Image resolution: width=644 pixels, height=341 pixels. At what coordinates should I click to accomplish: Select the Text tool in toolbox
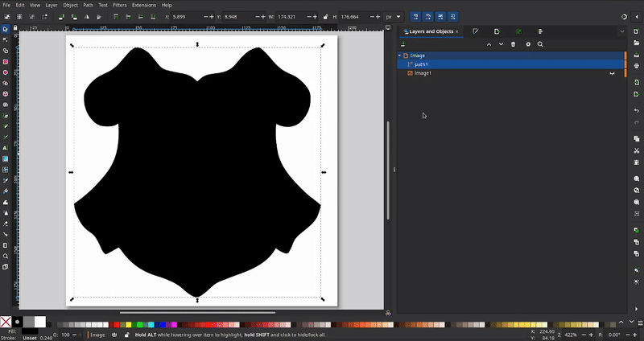tap(6, 148)
